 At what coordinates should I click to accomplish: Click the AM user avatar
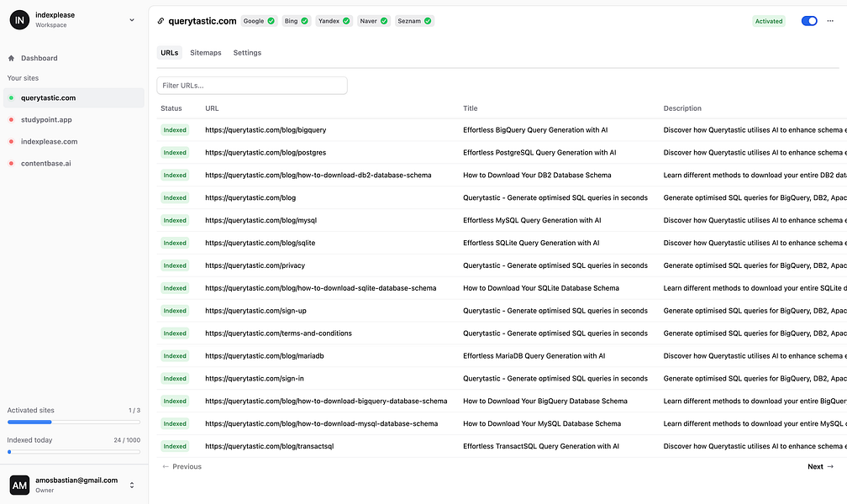tap(19, 485)
